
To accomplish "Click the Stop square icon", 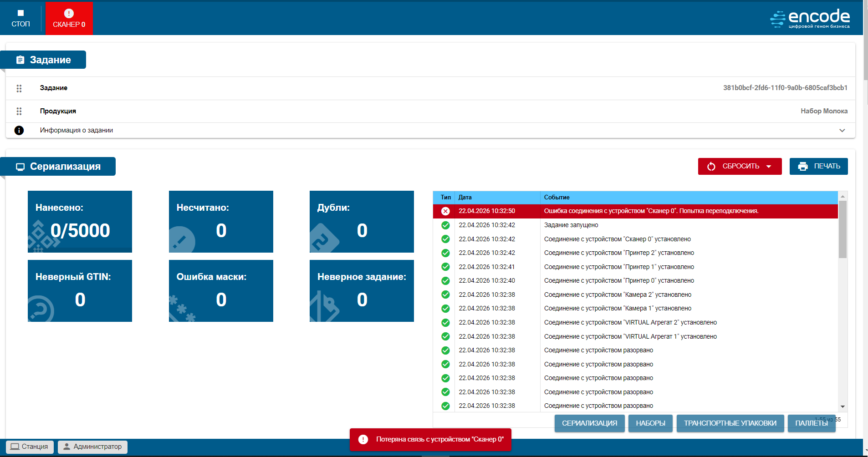I will (x=20, y=13).
